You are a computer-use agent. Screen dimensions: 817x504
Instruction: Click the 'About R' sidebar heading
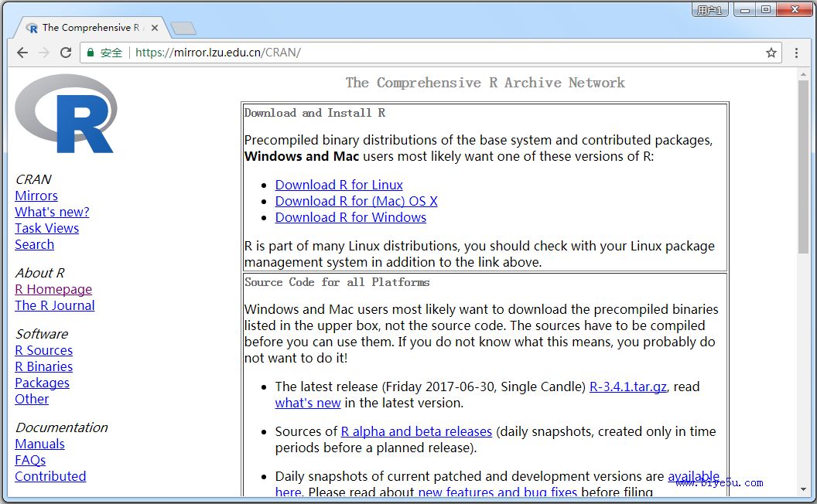tap(39, 273)
